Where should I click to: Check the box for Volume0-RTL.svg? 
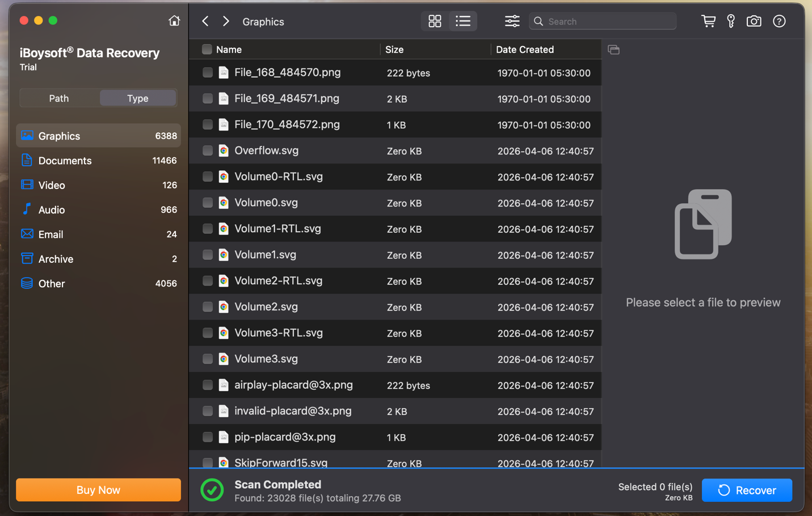(x=208, y=177)
